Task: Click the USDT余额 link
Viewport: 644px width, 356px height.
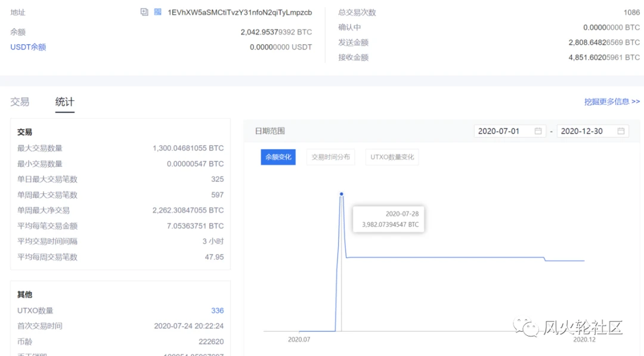Action: [28, 47]
